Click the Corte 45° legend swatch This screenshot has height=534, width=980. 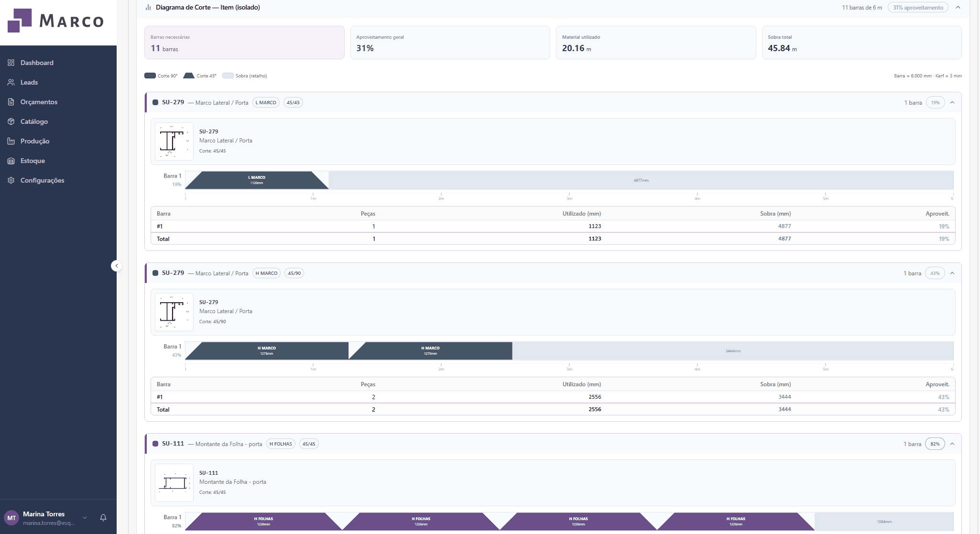(x=189, y=76)
